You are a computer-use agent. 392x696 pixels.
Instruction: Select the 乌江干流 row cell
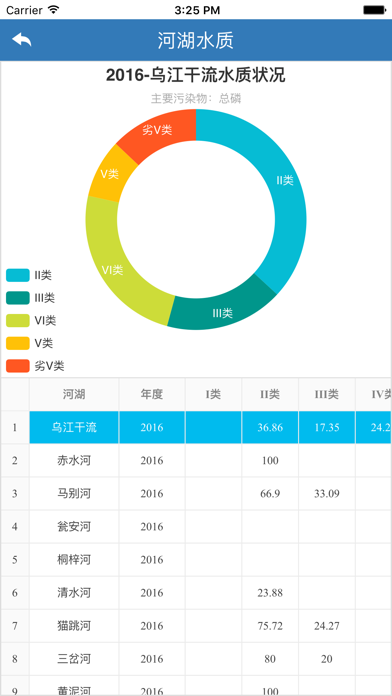(74, 427)
